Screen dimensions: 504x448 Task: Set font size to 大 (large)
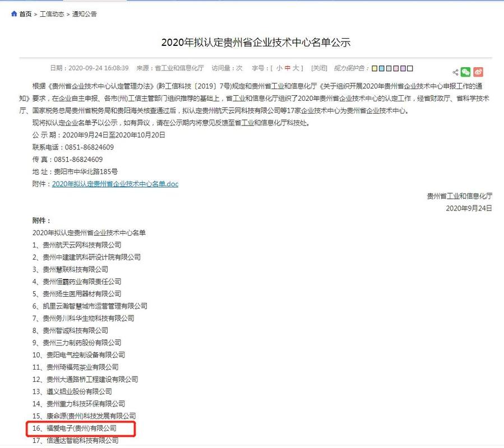coord(296,68)
